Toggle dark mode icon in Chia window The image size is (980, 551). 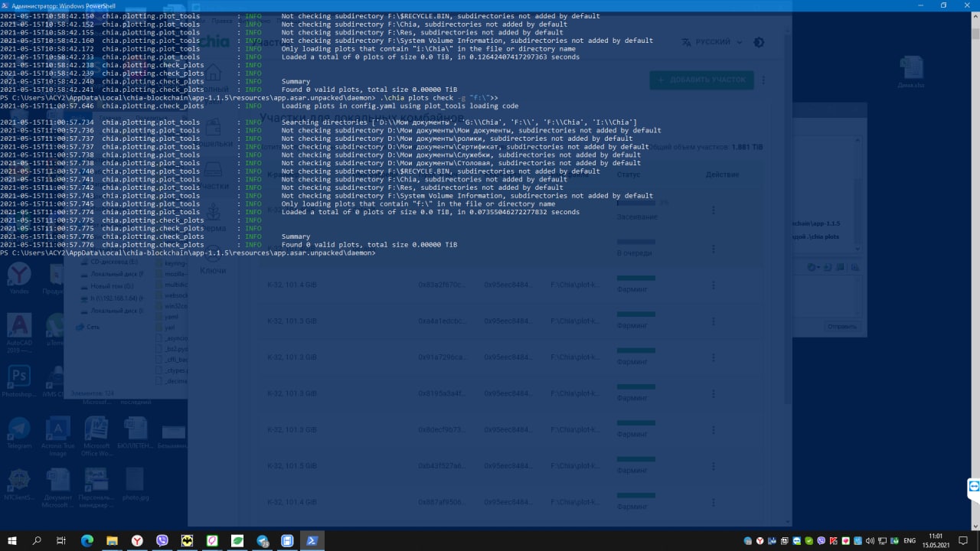(x=759, y=42)
